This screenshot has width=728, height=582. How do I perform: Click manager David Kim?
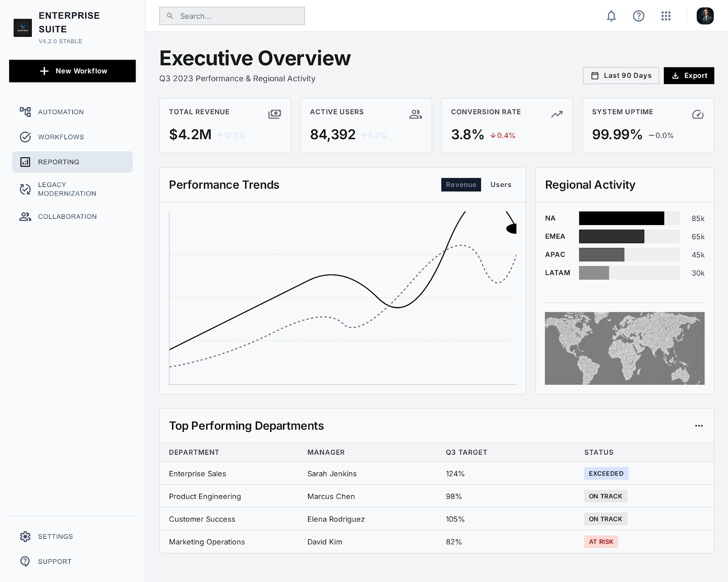pos(324,542)
